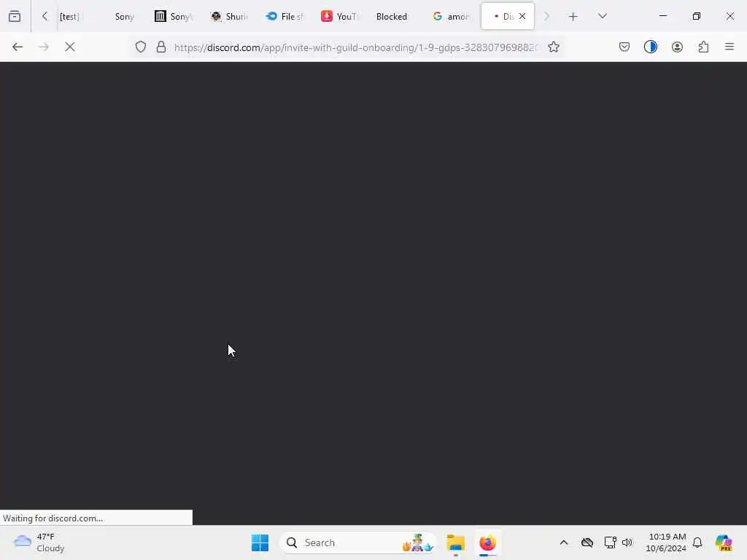The height and width of the screenshot is (560, 747).
Task: Open the extensions puzzle menu
Action: coord(703,47)
